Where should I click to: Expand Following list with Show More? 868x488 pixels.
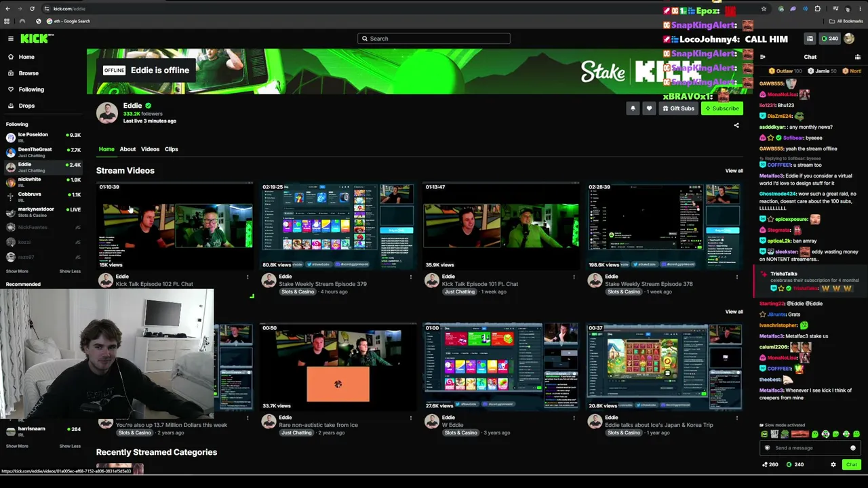[17, 271]
